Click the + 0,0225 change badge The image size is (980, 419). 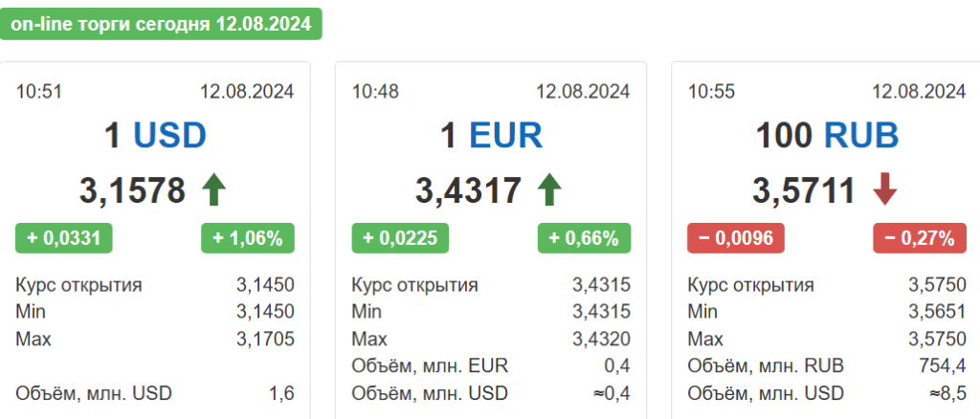(400, 238)
